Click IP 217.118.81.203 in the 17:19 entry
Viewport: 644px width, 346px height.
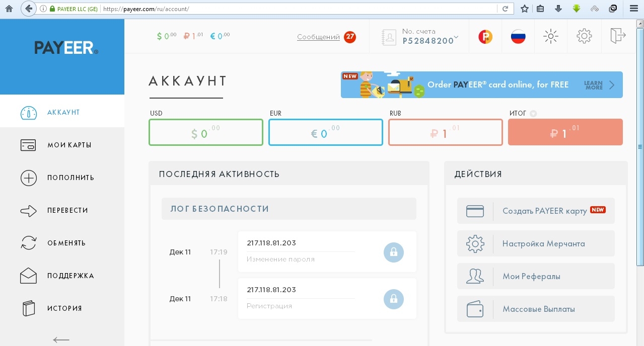pyautogui.click(x=271, y=243)
